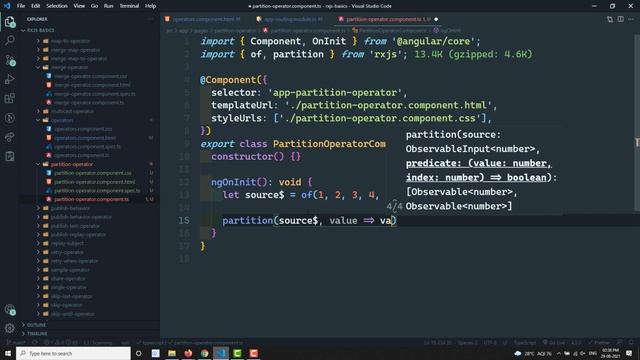The height and width of the screenshot is (360, 640).
Task: Open the Edit menu
Action: point(36,6)
